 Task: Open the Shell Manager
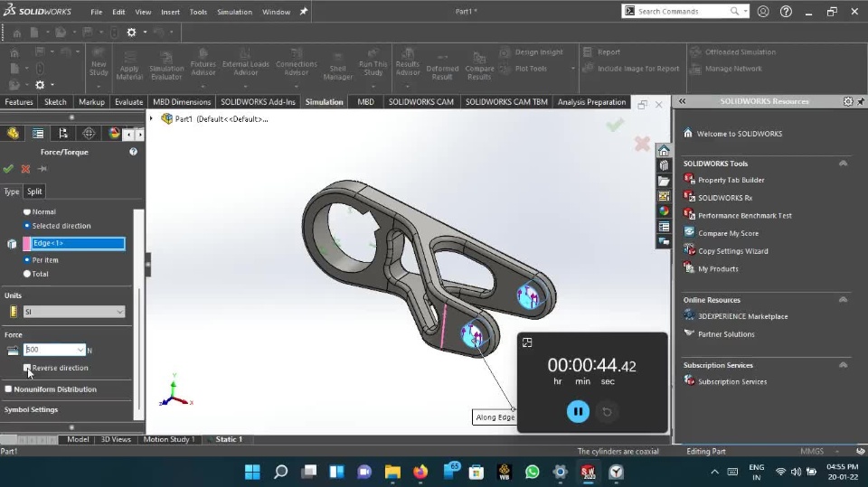pos(337,66)
